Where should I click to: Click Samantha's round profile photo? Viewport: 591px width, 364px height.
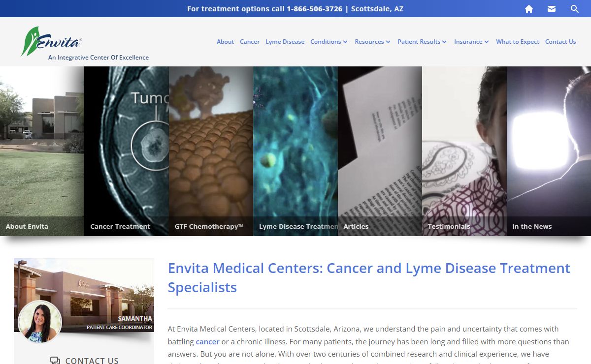pyautogui.click(x=40, y=322)
